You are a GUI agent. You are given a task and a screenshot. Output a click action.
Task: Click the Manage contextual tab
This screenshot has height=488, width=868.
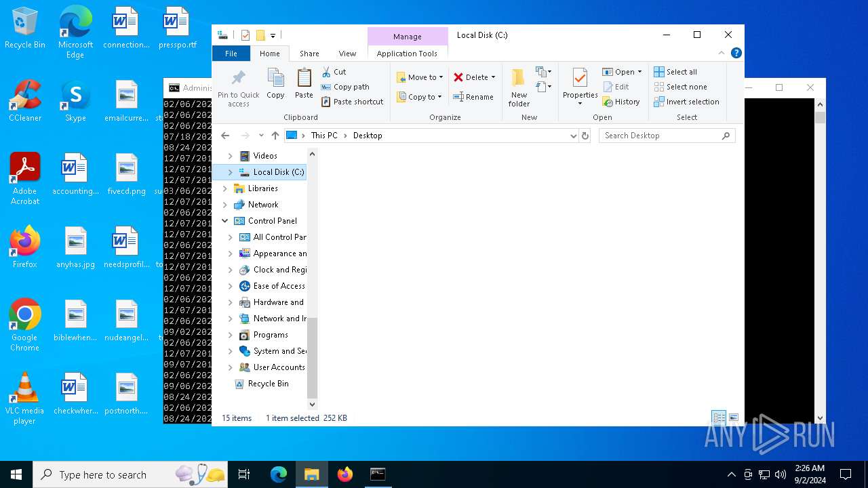[x=408, y=37]
